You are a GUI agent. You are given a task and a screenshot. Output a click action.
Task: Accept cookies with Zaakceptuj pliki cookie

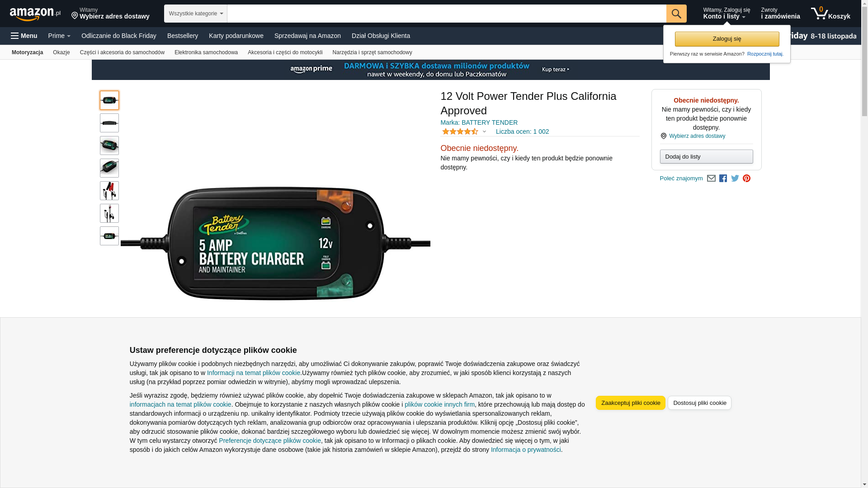point(631,403)
